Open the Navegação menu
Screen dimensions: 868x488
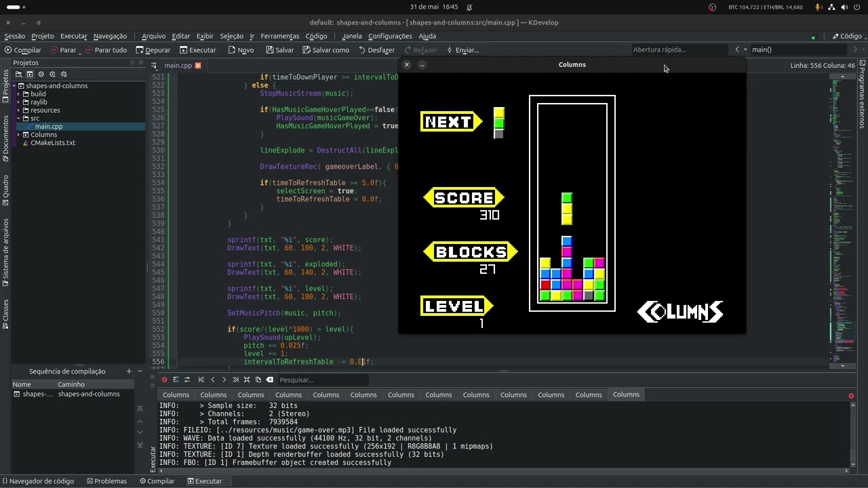click(110, 36)
